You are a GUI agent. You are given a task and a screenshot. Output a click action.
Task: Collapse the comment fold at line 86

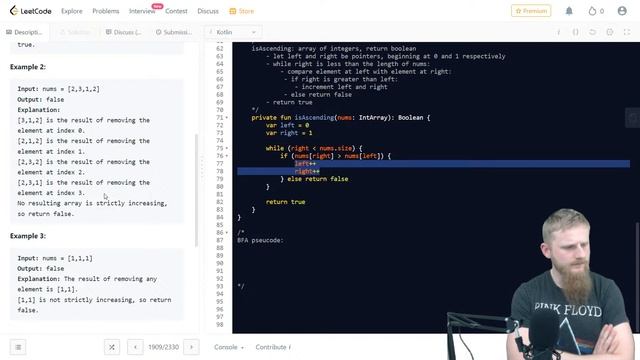227,233
